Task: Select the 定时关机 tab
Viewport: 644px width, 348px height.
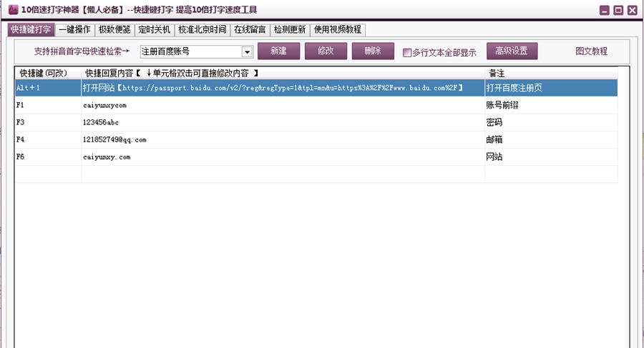Action: pyautogui.click(x=154, y=29)
